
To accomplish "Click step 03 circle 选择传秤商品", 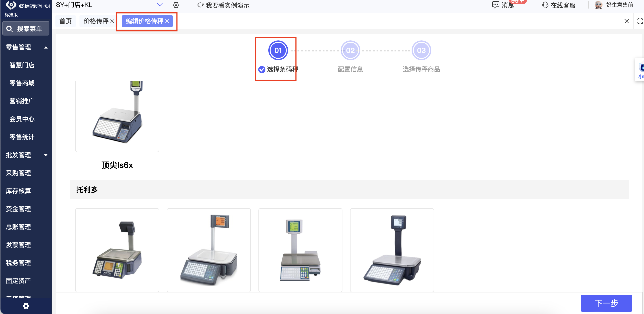I will pos(421,51).
